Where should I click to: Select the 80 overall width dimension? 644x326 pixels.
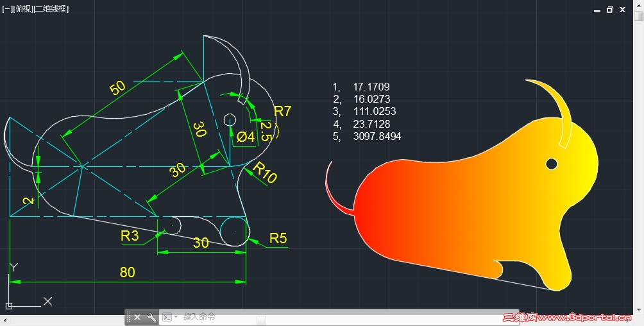coord(127,272)
